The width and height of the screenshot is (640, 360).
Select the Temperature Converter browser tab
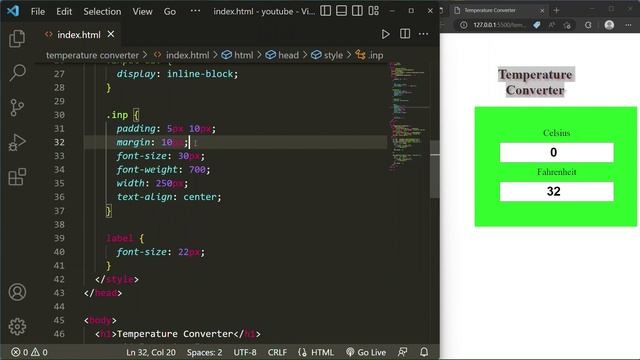[x=498, y=10]
